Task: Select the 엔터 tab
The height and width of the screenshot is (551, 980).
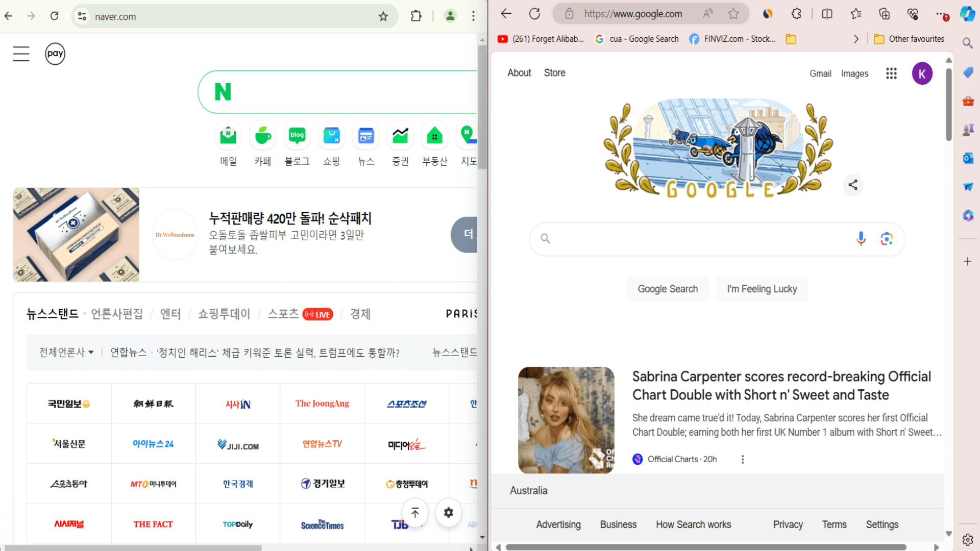Action: pos(170,314)
